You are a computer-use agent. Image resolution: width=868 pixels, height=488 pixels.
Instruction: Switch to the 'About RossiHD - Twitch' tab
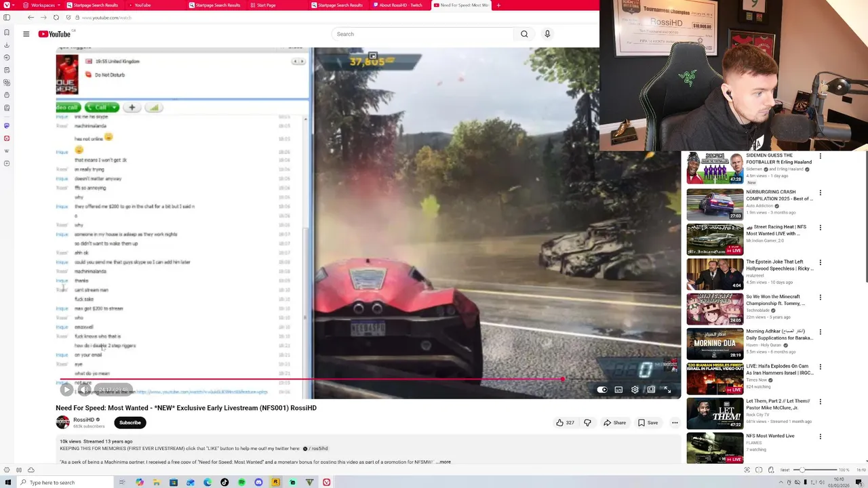(x=400, y=5)
